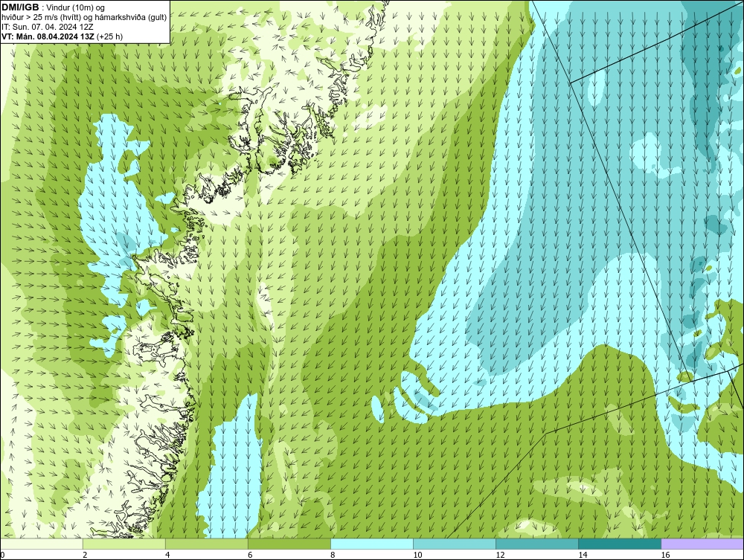
Task: Click the 'VT: Mán. 08.04.2024 13Z' line
Action: click(48, 36)
